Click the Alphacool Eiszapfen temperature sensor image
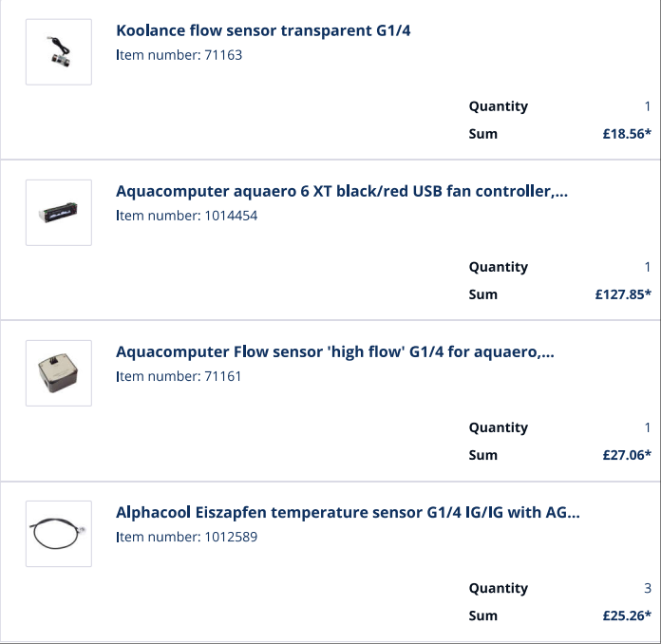Screen dimensions: 661x644 [x=59, y=533]
